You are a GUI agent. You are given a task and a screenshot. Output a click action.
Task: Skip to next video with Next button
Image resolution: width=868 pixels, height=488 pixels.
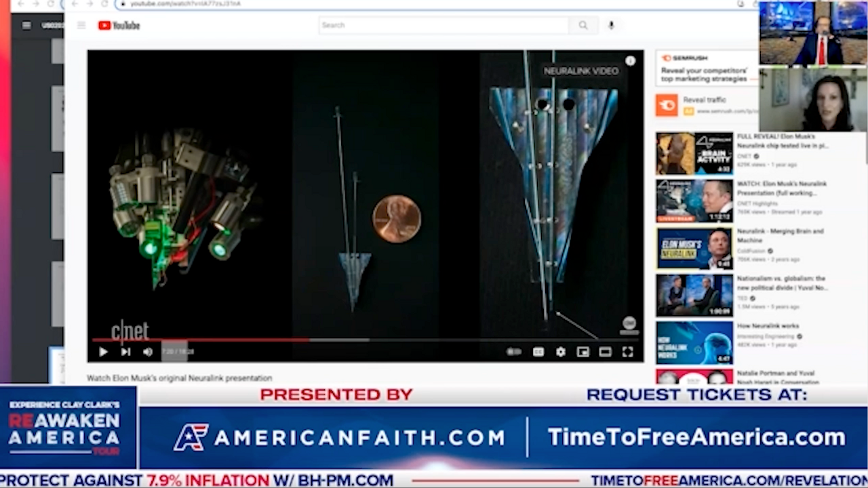pyautogui.click(x=125, y=352)
